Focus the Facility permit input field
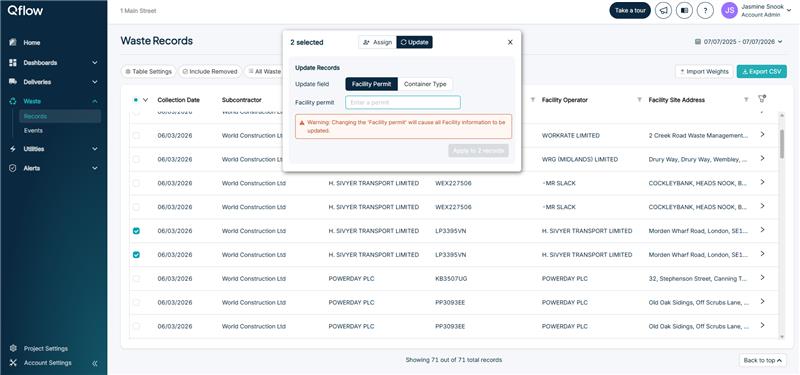 [x=403, y=103]
